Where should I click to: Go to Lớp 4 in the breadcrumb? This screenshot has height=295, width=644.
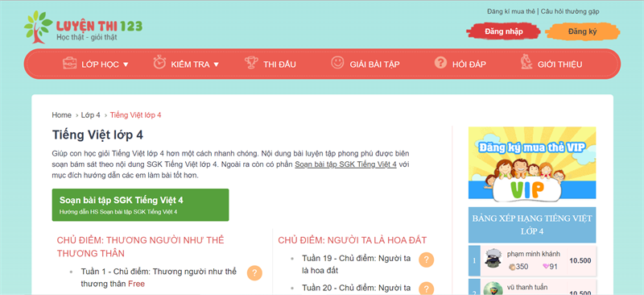[x=90, y=115]
